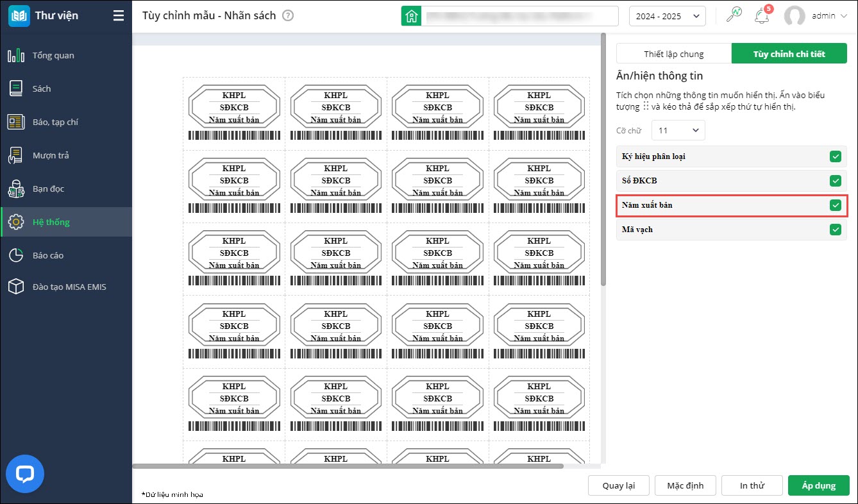
Task: Select the Ký hiệu phân loại row label
Action: [x=654, y=156]
